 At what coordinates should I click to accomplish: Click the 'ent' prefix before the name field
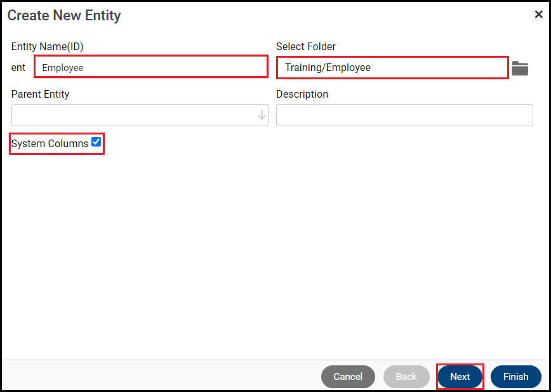(x=18, y=68)
